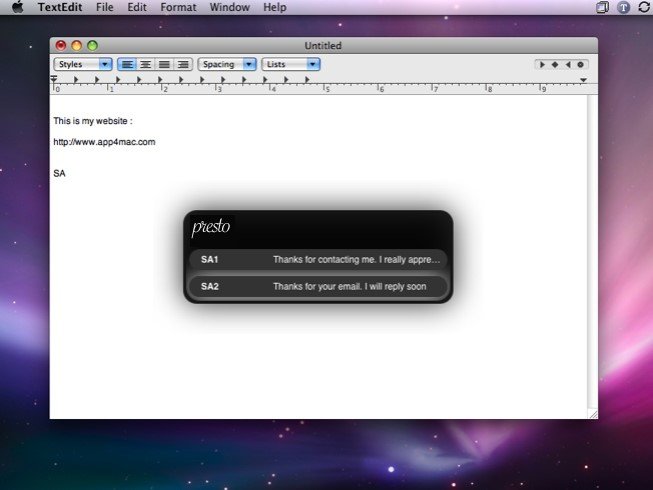The image size is (653, 490).
Task: Minimize the Untitled window
Action: click(x=77, y=45)
